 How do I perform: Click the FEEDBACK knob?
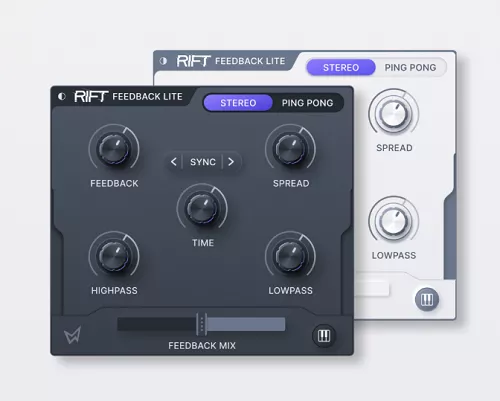click(114, 149)
